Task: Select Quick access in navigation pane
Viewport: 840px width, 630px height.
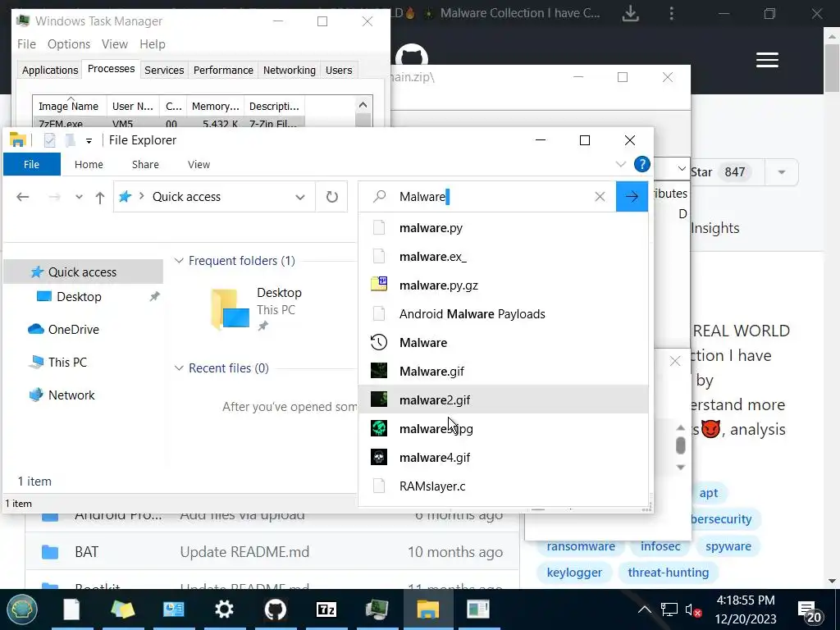Action: coord(83,272)
